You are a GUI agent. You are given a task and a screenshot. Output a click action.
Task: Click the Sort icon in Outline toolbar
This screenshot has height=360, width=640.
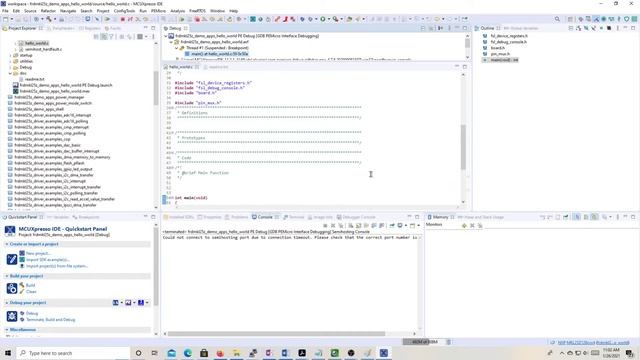pyautogui.click(x=578, y=28)
